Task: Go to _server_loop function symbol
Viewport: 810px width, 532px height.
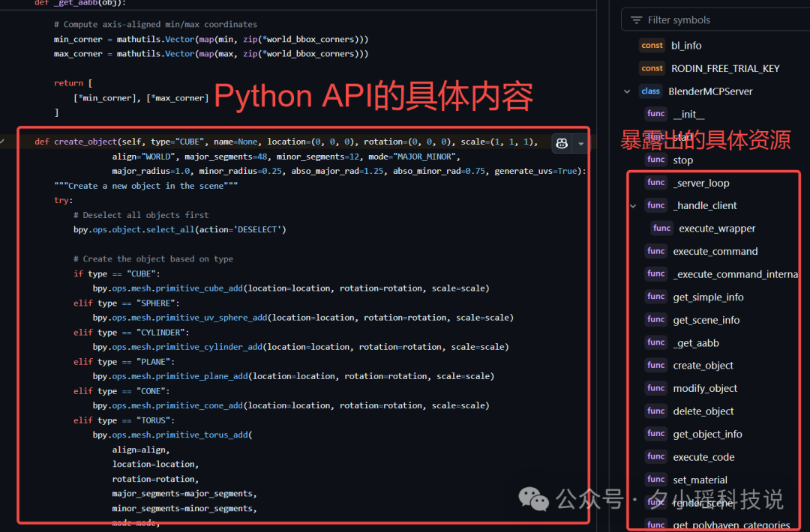Action: pos(701,183)
